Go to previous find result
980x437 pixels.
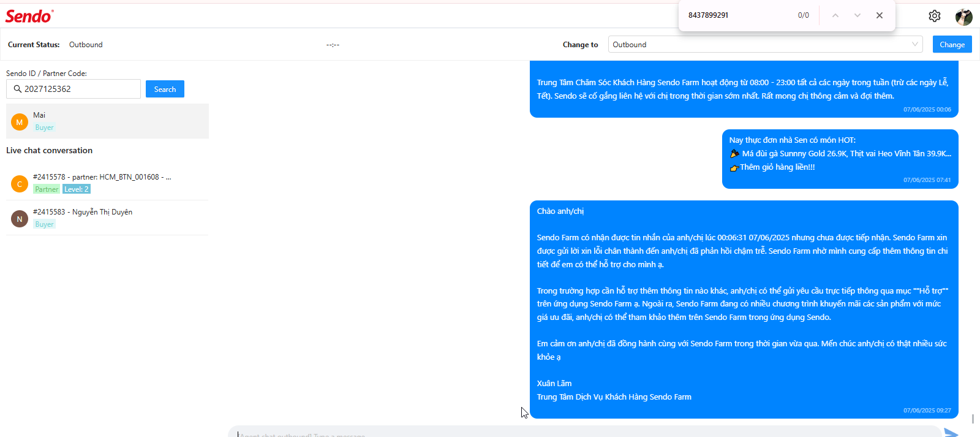[835, 15]
